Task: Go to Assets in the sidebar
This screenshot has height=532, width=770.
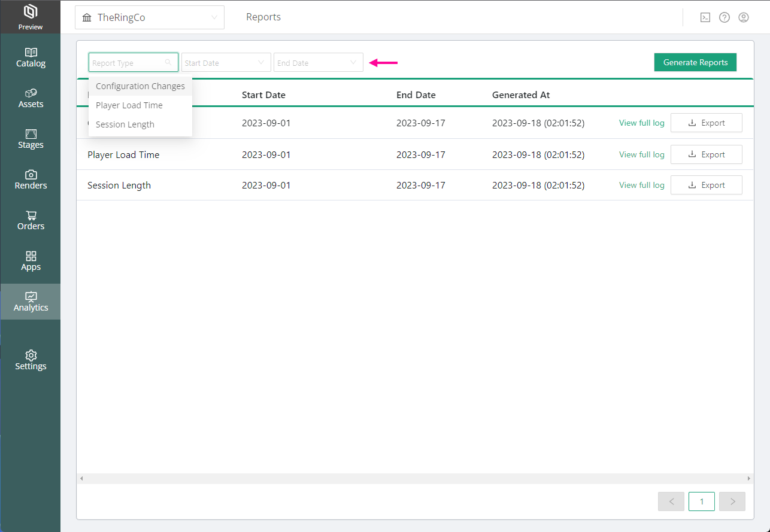Action: coord(31,98)
